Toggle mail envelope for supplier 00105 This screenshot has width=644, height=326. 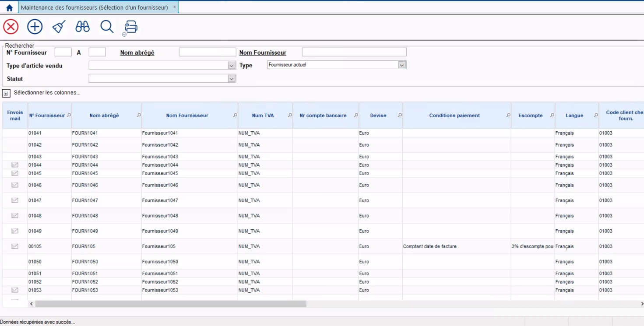pyautogui.click(x=15, y=246)
